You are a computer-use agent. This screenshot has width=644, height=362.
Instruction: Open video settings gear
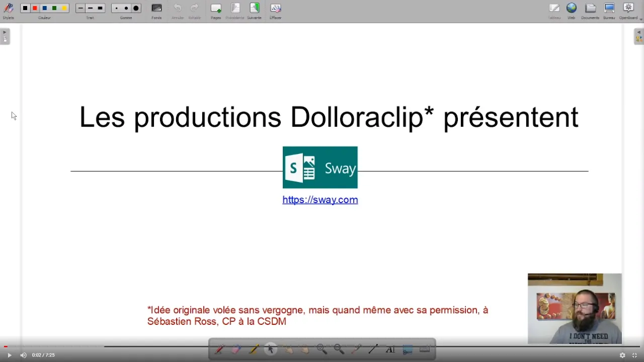(622, 355)
